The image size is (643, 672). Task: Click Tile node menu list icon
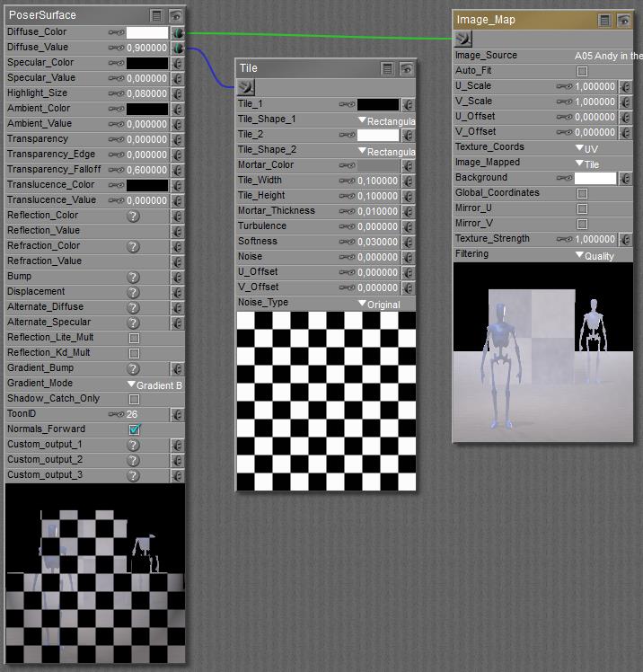(387, 68)
